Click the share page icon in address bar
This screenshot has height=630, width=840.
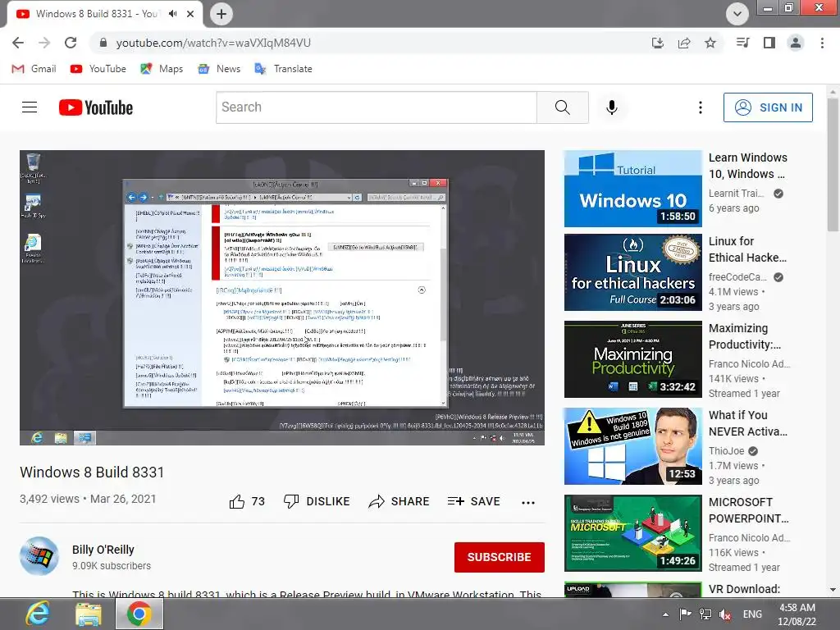[x=684, y=43]
